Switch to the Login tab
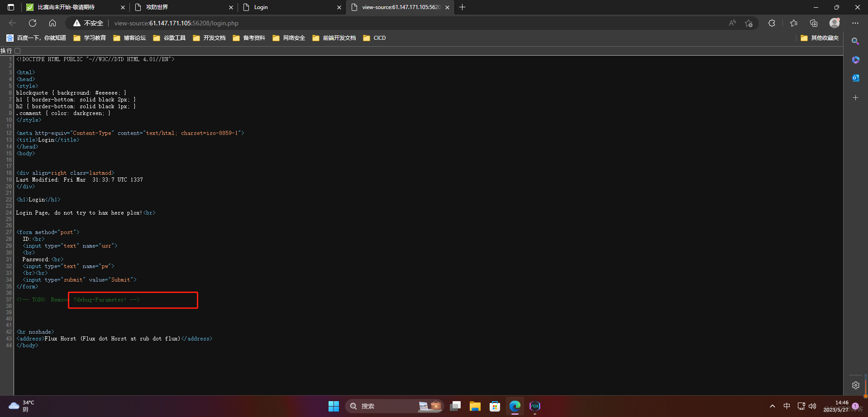868x417 pixels. tap(291, 7)
